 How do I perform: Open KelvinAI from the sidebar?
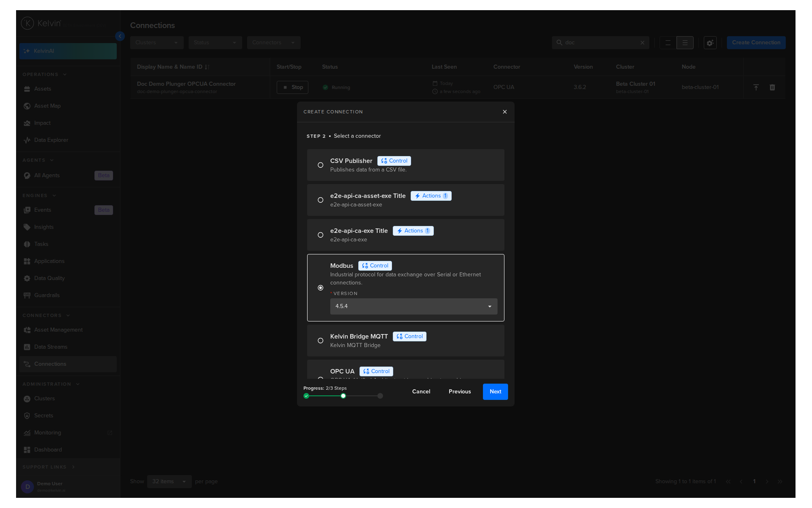[x=68, y=51]
